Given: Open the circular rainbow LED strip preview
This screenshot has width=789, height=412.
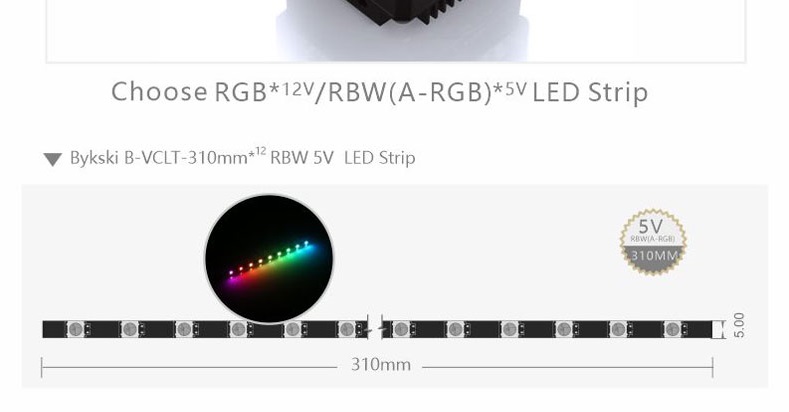Looking at the screenshot, I should click(269, 259).
